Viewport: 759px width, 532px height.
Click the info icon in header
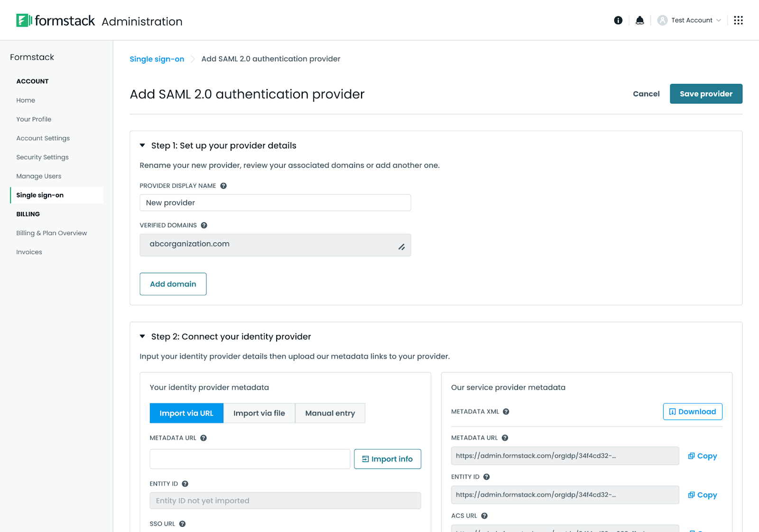click(x=618, y=20)
